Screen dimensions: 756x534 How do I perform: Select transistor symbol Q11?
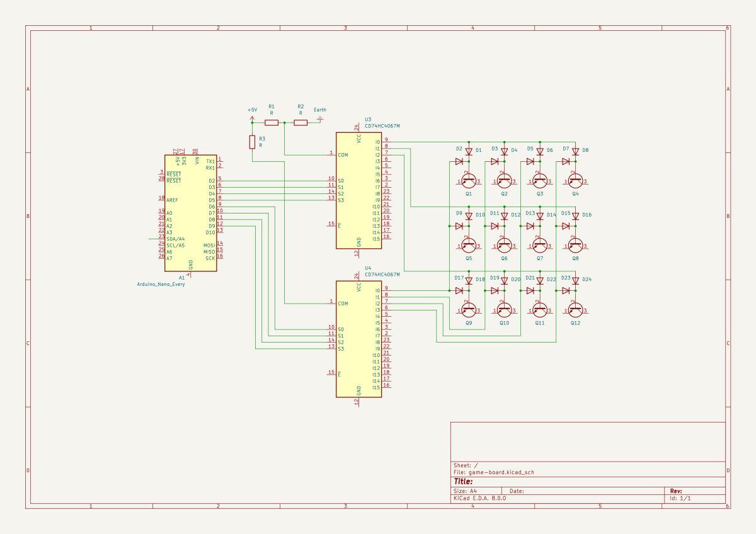(540, 309)
